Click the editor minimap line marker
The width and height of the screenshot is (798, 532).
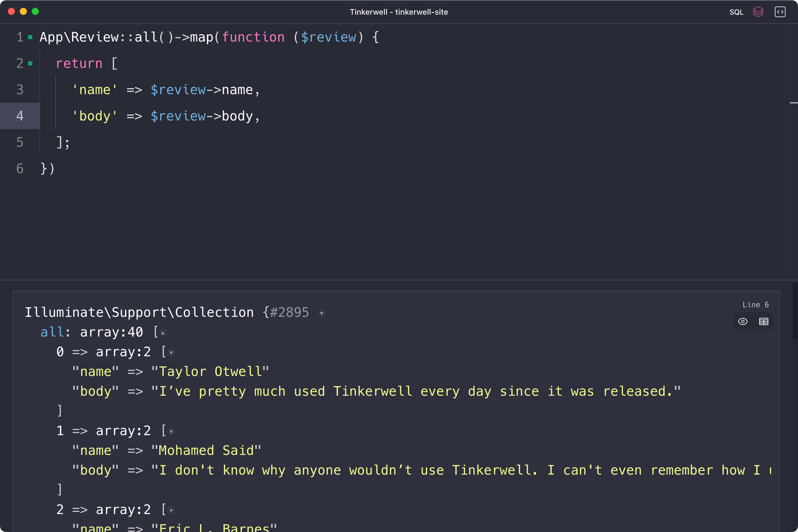point(794,103)
